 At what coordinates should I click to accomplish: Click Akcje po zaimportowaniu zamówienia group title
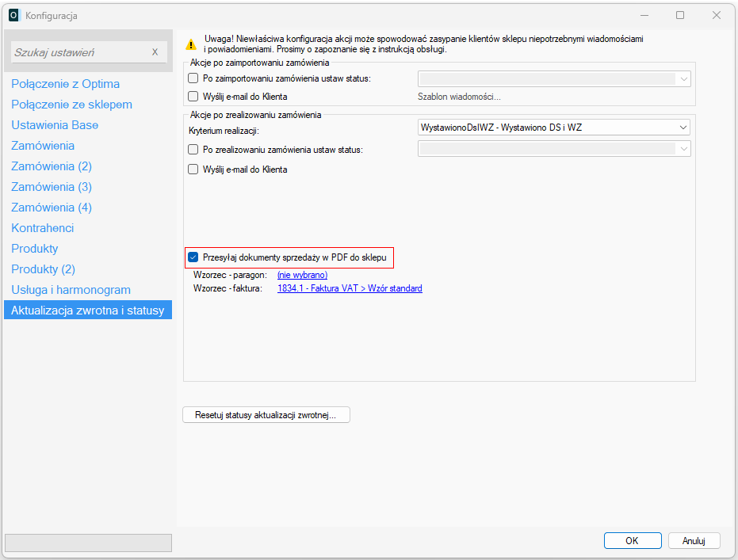coord(259,63)
